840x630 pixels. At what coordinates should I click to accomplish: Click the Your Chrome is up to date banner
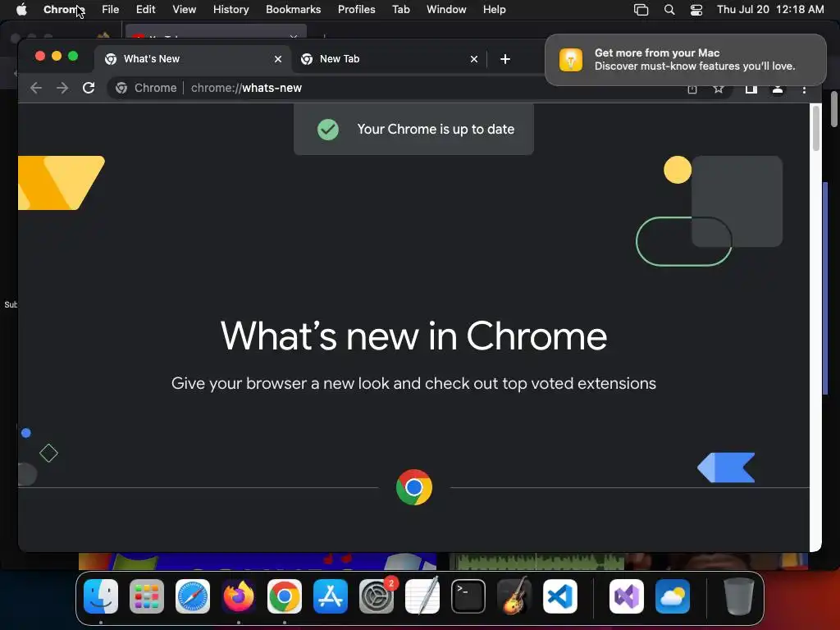click(x=413, y=129)
